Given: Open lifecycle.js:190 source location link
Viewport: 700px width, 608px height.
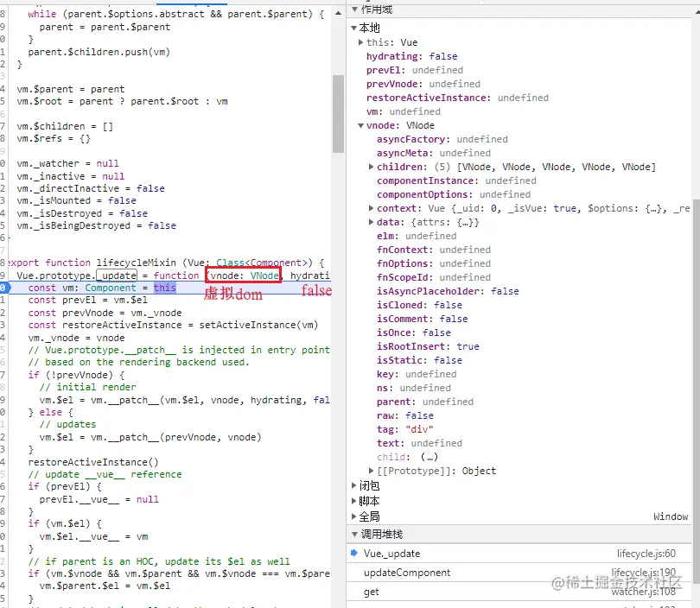Looking at the screenshot, I should pyautogui.click(x=643, y=573).
